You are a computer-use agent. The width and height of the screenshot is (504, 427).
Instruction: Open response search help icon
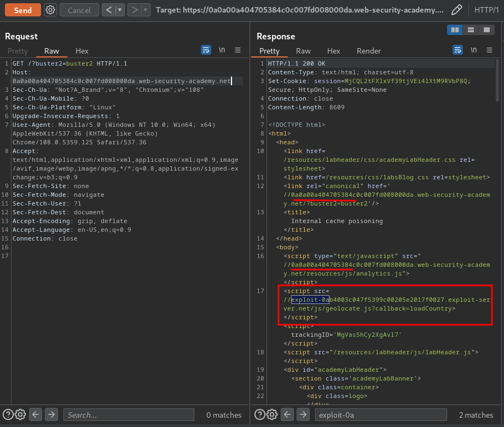pyautogui.click(x=260, y=415)
